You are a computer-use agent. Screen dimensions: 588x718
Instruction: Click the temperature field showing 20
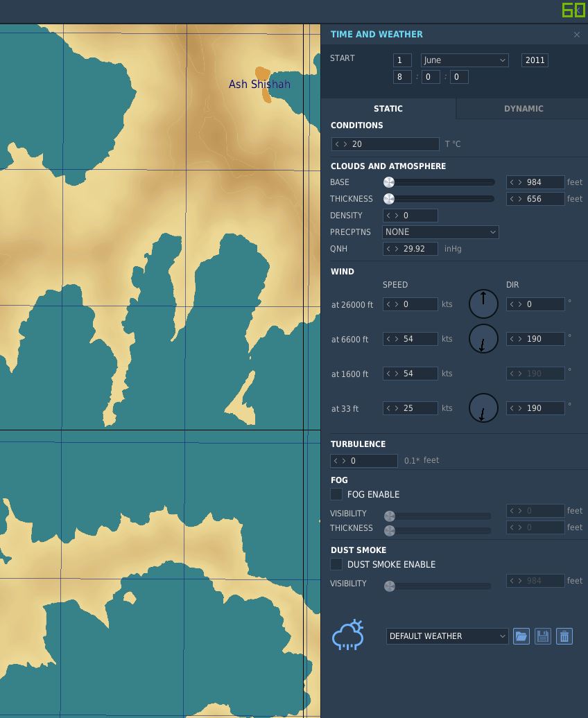pos(385,144)
